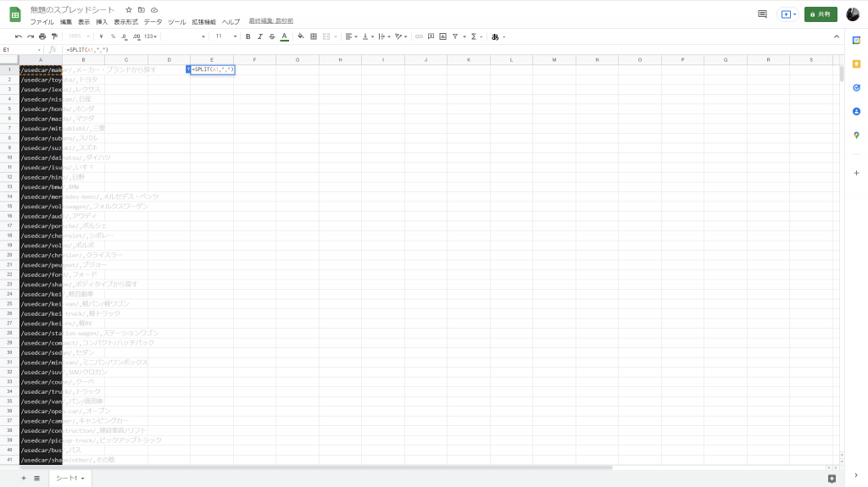Open merge cells options arrow
The image size is (868, 487).
pyautogui.click(x=336, y=36)
